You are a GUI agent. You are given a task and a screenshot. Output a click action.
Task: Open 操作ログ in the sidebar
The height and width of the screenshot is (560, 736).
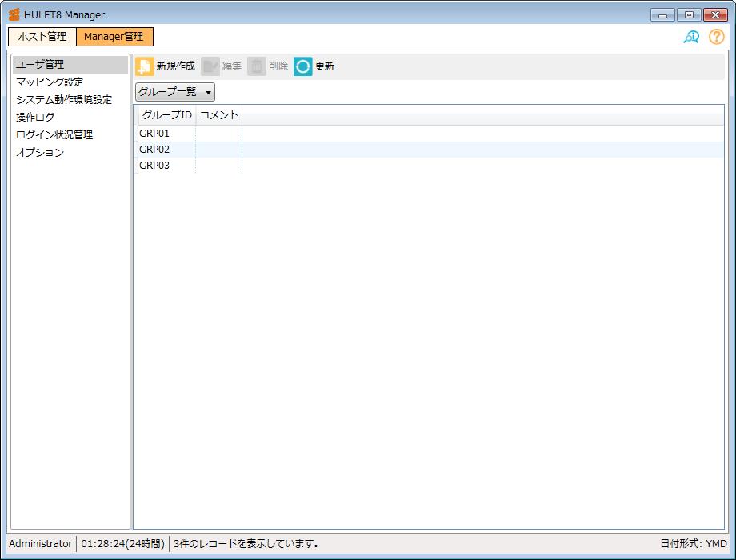(35, 118)
